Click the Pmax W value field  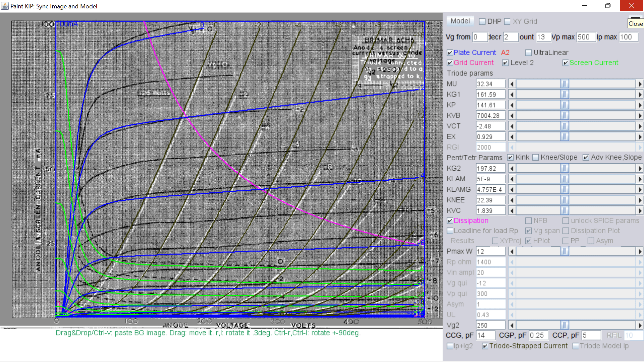pos(491,251)
